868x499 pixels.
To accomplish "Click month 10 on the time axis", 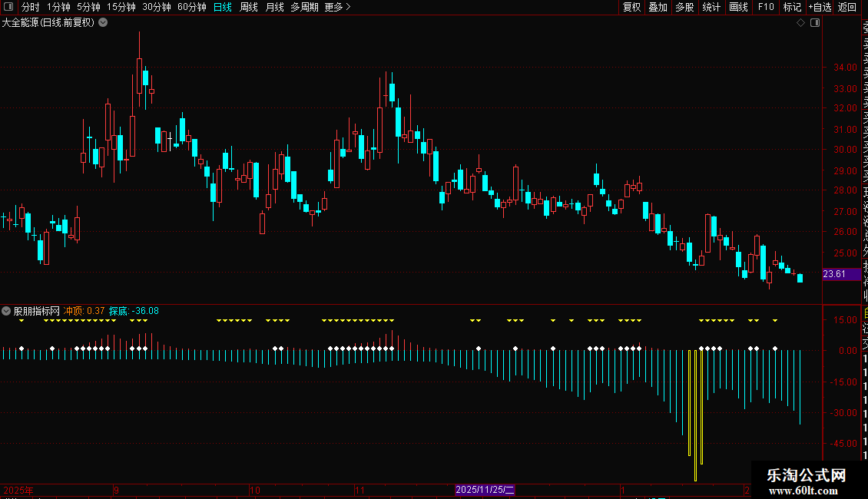I will [x=255, y=490].
